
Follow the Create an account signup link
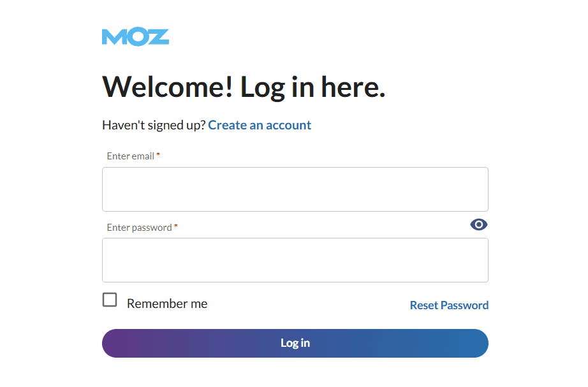(x=259, y=124)
